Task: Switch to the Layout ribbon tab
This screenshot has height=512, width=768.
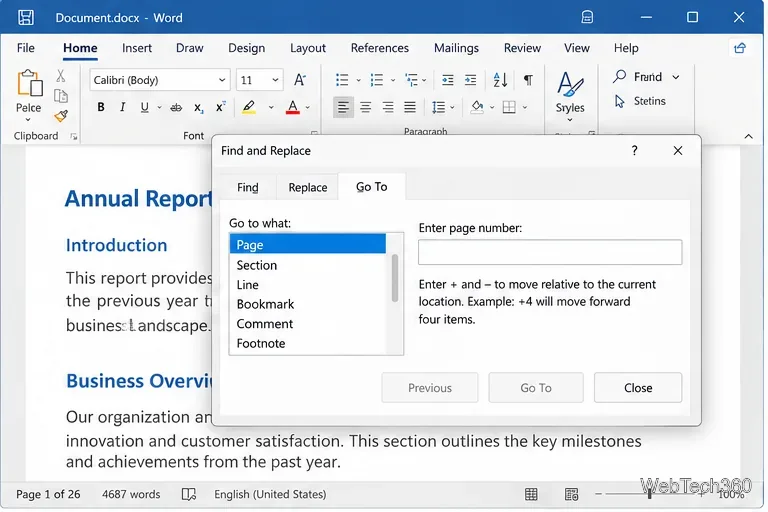Action: tap(308, 48)
